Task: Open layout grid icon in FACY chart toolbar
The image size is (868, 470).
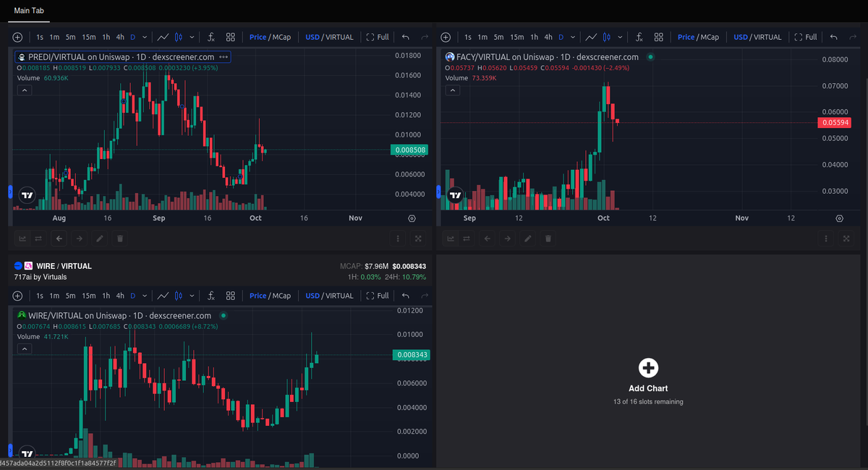Action: click(x=658, y=37)
